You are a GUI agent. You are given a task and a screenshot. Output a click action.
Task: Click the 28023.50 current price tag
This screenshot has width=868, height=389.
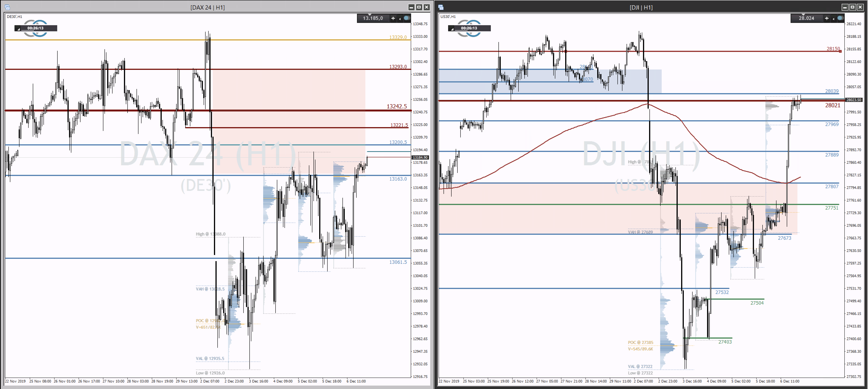coord(854,100)
